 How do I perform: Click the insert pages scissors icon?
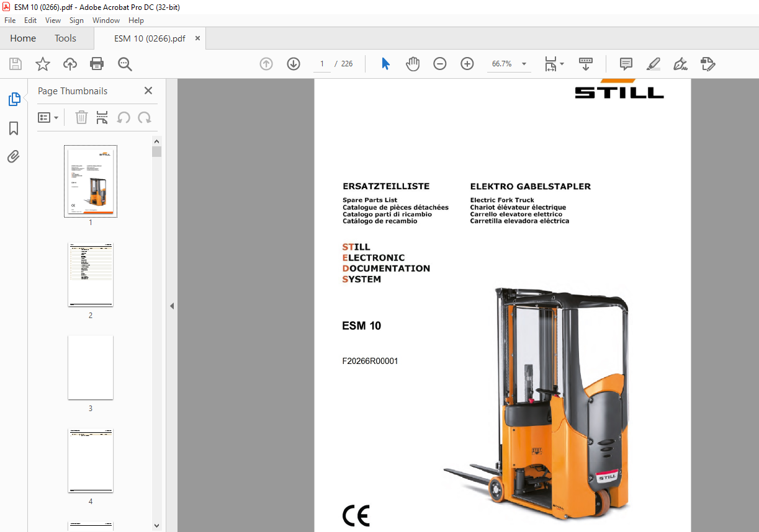pos(102,117)
